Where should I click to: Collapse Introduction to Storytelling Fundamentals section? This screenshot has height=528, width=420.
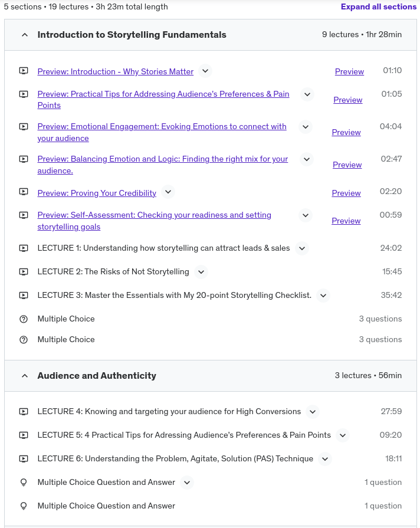click(x=24, y=35)
